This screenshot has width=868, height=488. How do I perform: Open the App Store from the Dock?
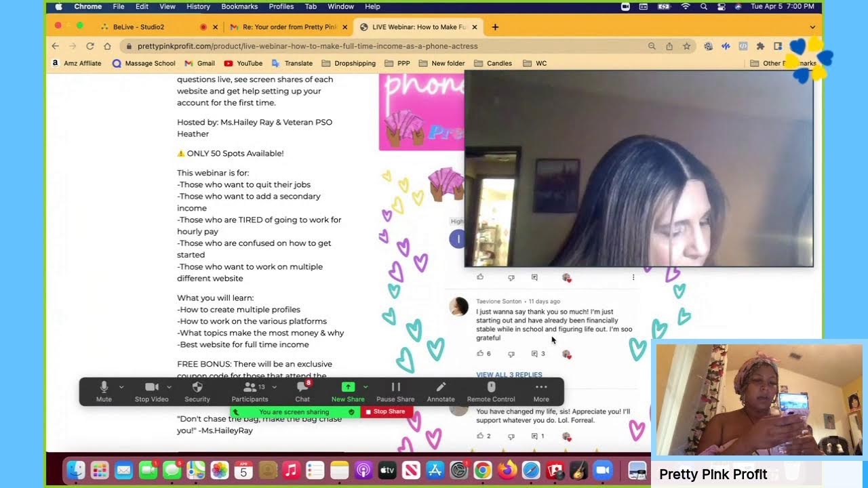[435, 470]
